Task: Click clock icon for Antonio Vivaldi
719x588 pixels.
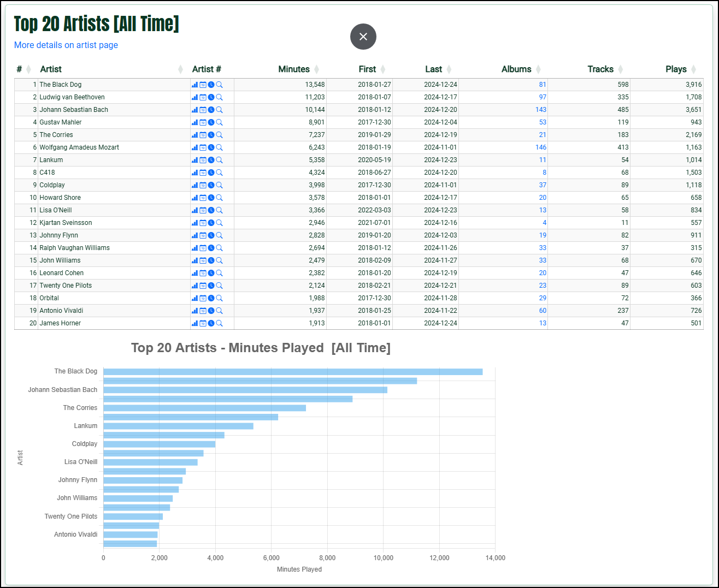Action: 211,311
